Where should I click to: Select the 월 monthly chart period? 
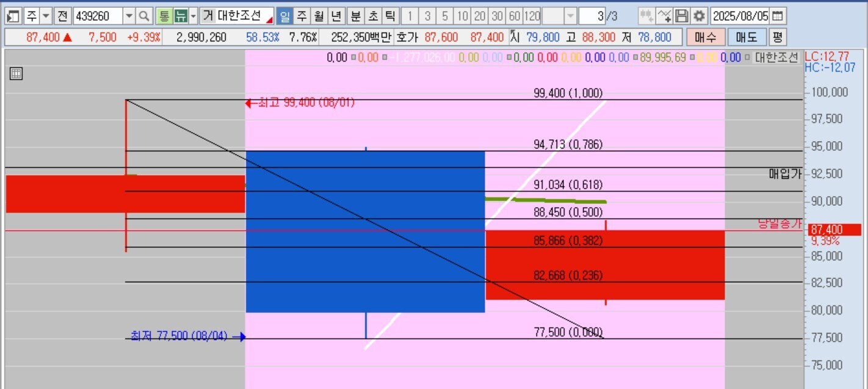click(319, 16)
